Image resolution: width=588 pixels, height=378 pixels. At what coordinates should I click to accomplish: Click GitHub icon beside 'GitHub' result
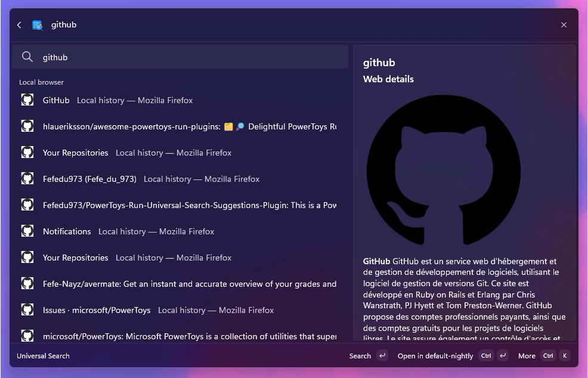point(27,100)
